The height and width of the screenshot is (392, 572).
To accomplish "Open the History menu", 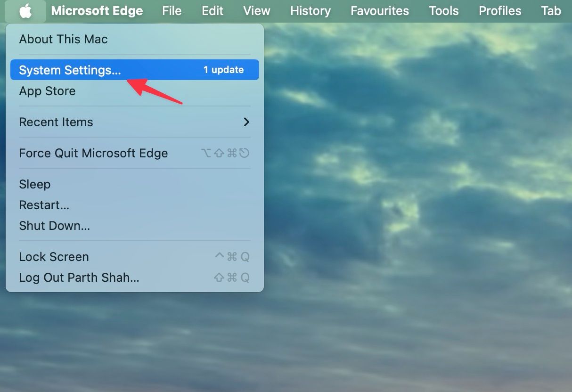I will coord(310,10).
